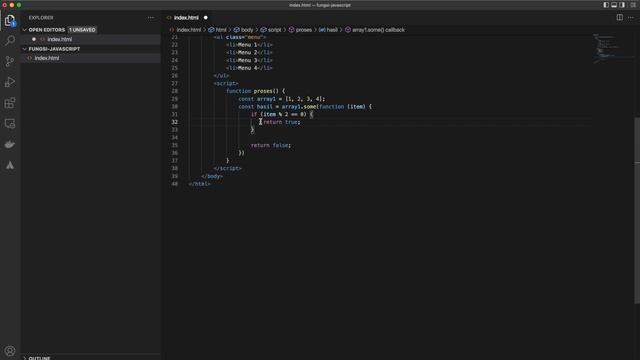Click the return true statement
Screen dimensions: 640x360
(282, 122)
